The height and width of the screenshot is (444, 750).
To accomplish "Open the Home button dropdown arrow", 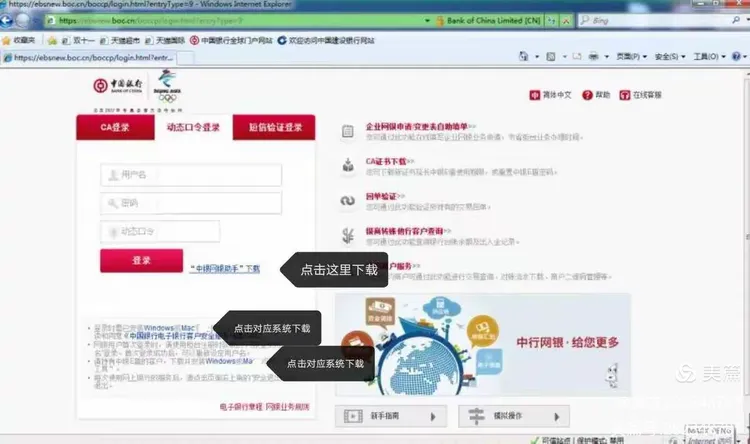I will [537, 56].
